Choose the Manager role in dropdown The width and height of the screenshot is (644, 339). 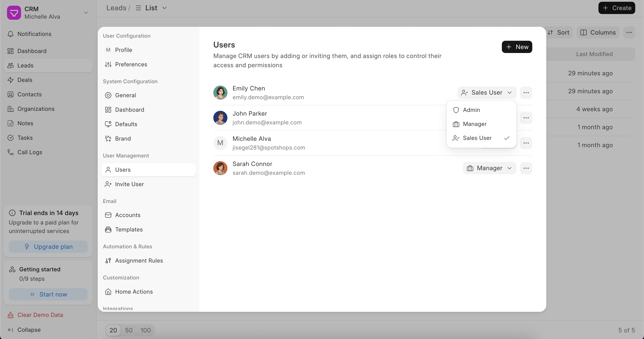coord(474,124)
